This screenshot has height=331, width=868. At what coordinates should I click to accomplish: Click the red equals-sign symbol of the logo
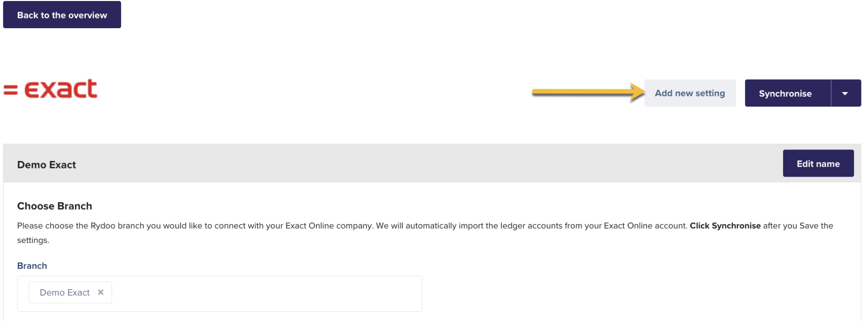(x=11, y=90)
